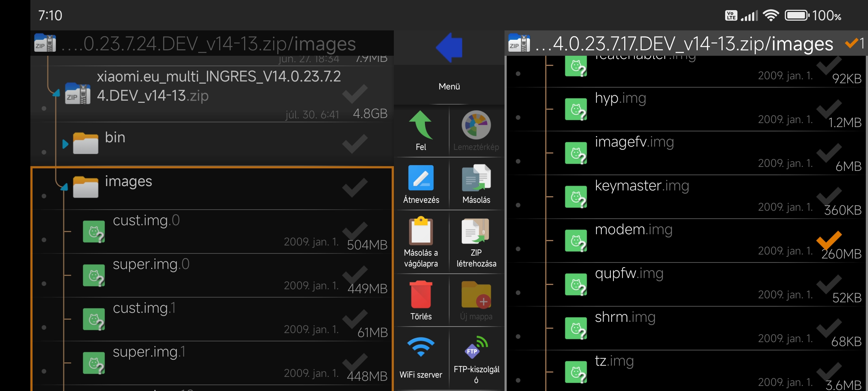Tap the tz.img file icon
The height and width of the screenshot is (391, 868).
(576, 373)
